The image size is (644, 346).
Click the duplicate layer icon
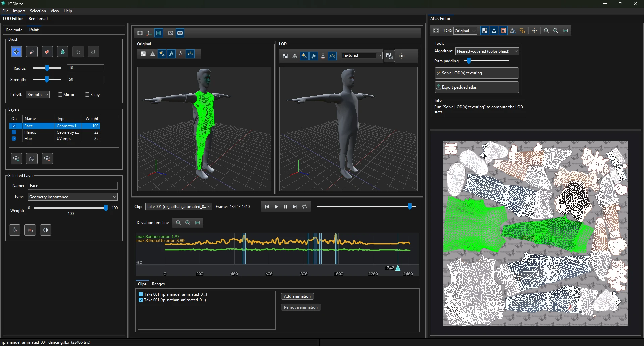tap(32, 159)
